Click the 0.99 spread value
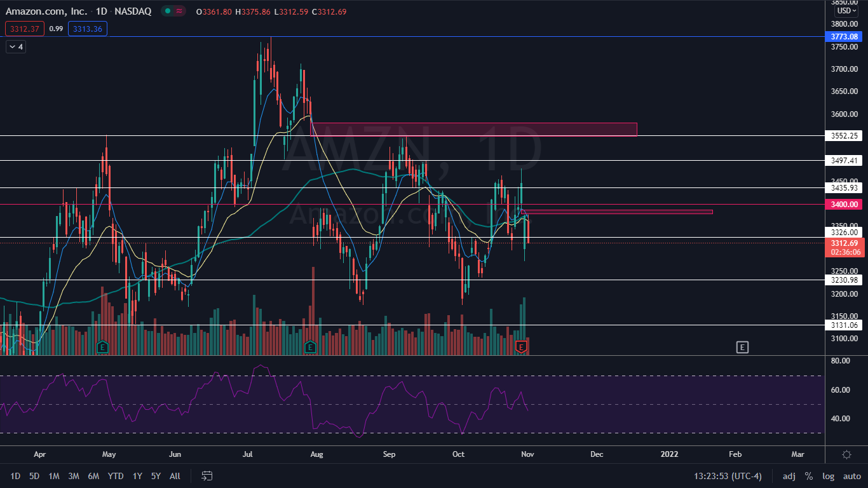 point(57,29)
